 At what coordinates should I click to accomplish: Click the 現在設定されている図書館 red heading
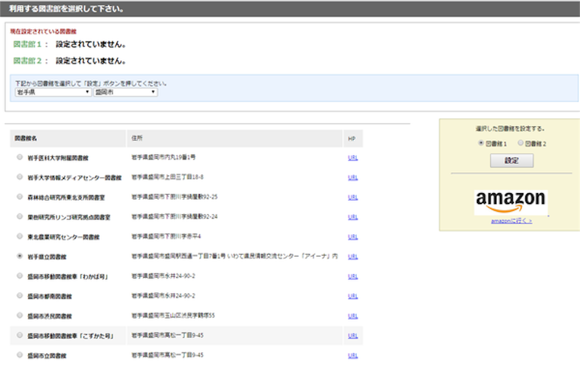[x=43, y=31]
